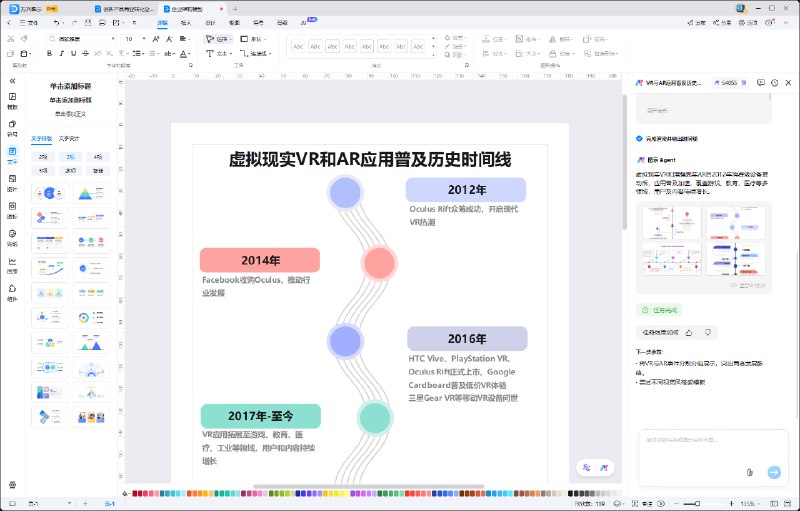
Task: Open the Connector (连接线) tool dropdown
Action: click(x=256, y=54)
